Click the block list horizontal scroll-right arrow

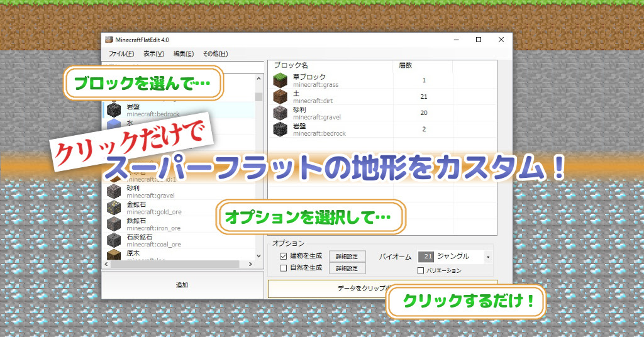[250, 264]
